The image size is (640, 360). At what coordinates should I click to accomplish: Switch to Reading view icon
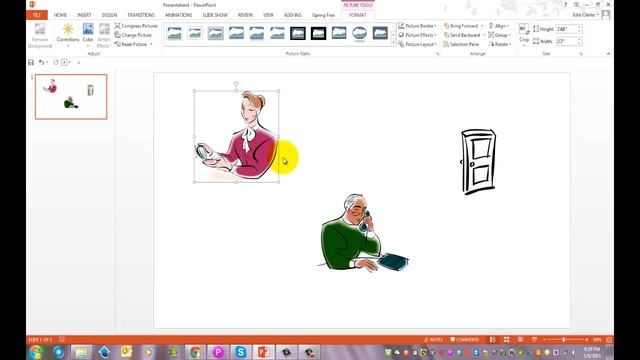click(520, 340)
